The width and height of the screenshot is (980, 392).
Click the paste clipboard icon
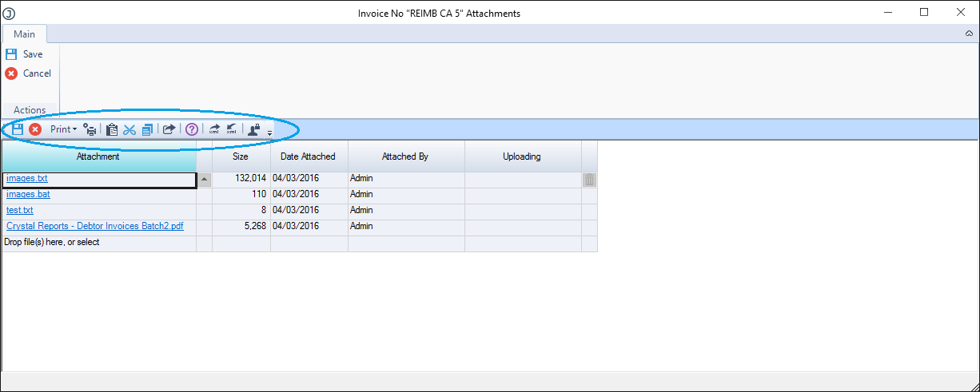coord(112,129)
